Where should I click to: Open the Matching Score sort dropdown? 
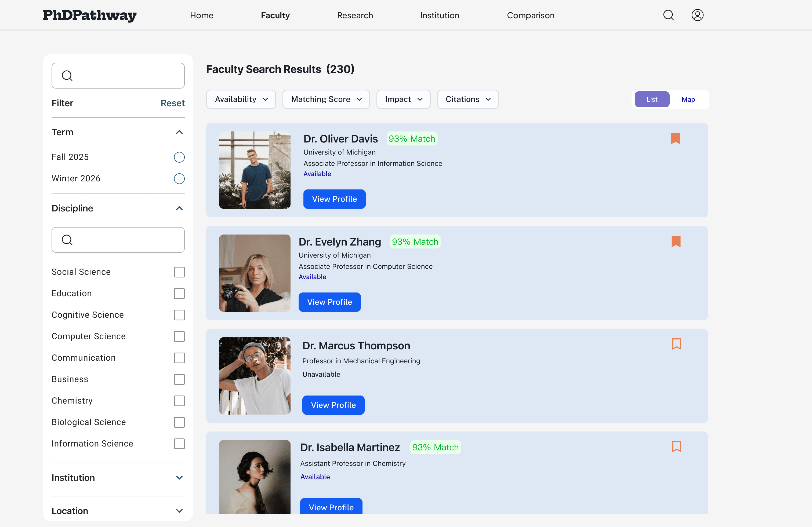point(326,100)
